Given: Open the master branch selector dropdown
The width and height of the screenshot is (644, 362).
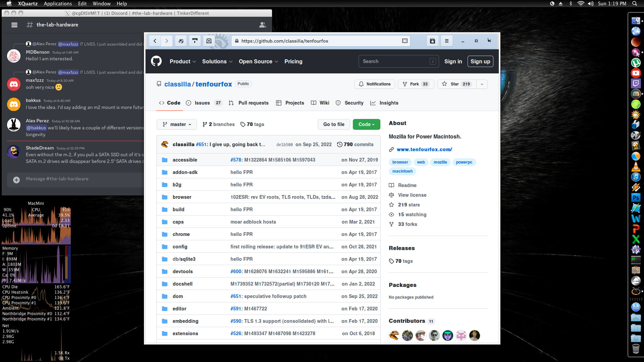Looking at the screenshot, I should click(x=177, y=124).
